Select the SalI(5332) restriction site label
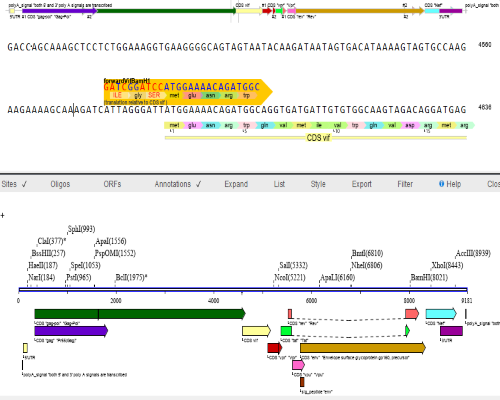The image size is (500, 400). click(293, 265)
